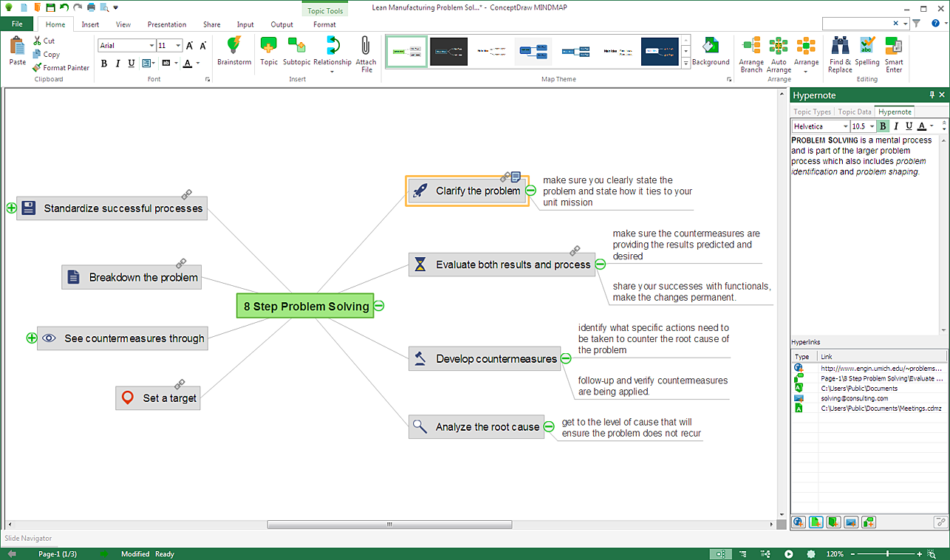The image size is (950, 560).
Task: Click the Arrange Branch icon
Action: point(751,47)
